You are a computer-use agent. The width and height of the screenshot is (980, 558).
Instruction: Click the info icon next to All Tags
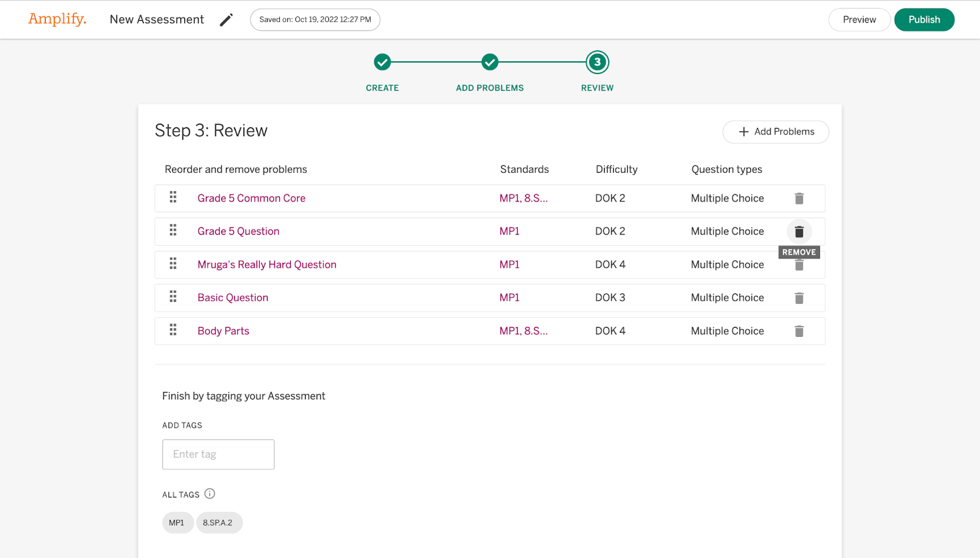pos(209,494)
